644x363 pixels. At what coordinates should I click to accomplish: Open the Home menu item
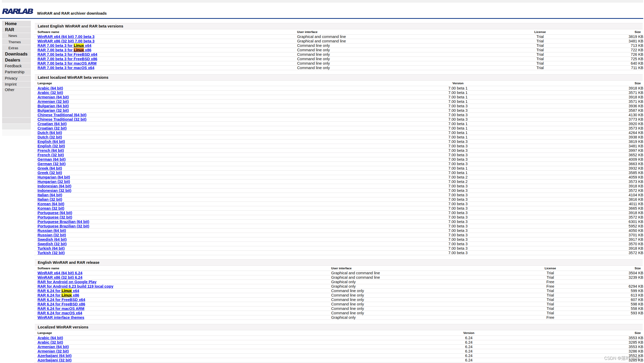click(x=11, y=24)
